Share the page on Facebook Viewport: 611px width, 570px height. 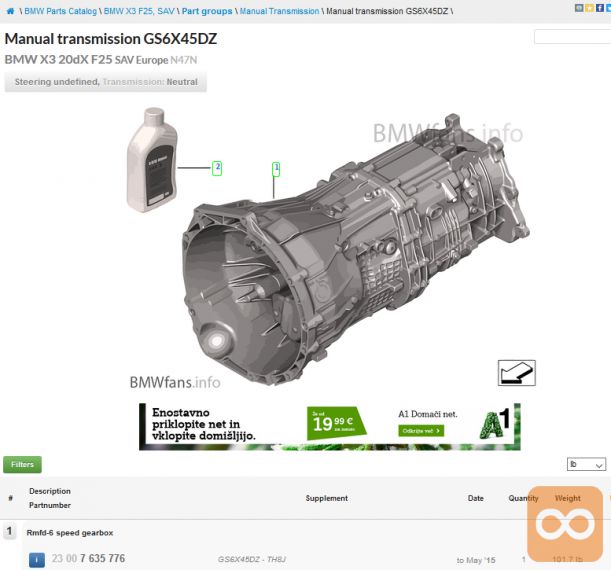(x=600, y=8)
